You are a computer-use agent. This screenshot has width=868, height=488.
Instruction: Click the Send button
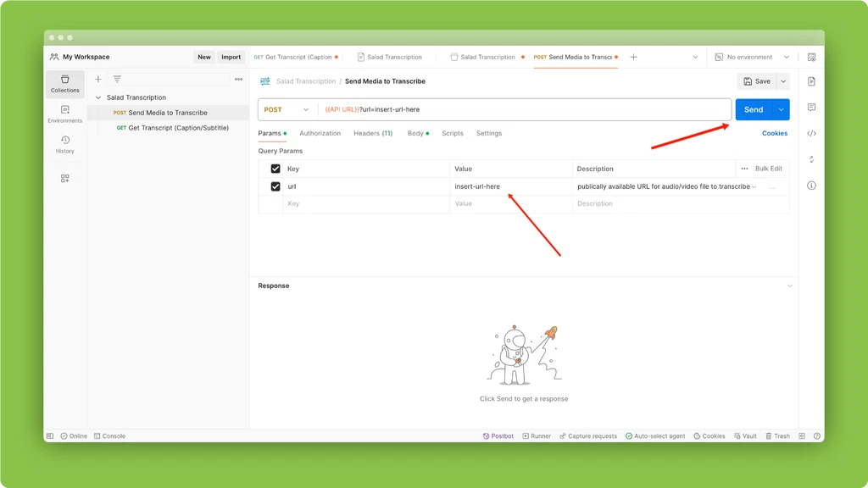[754, 109]
